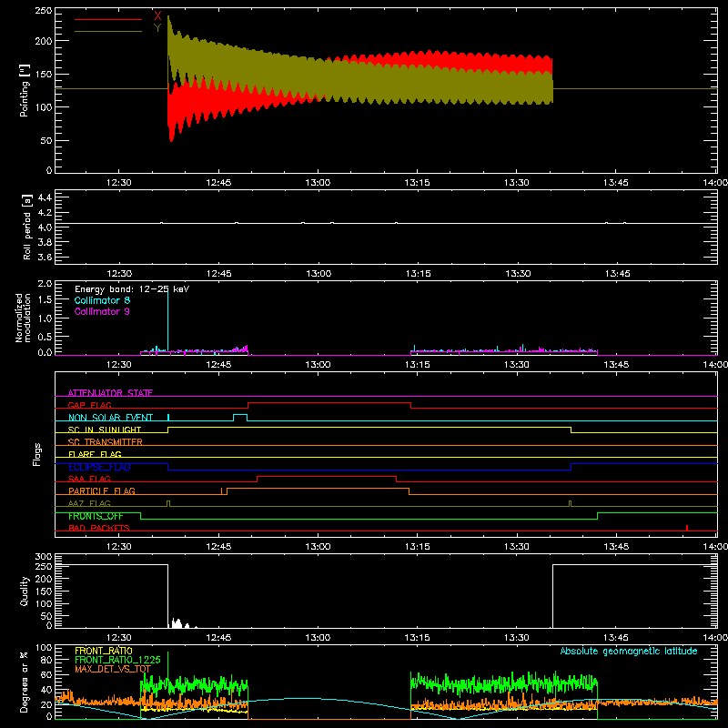Select the yellow FRONT_RATIO legend entry

tap(104, 651)
